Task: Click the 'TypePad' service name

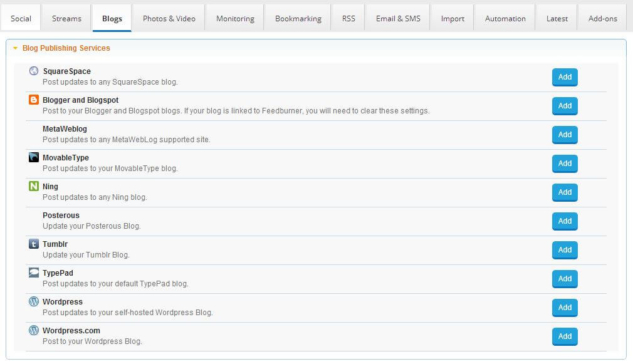Action: [x=58, y=273]
